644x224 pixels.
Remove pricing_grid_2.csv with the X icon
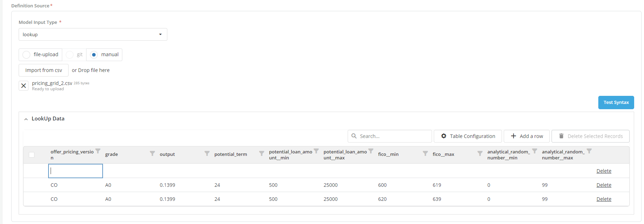click(x=24, y=86)
